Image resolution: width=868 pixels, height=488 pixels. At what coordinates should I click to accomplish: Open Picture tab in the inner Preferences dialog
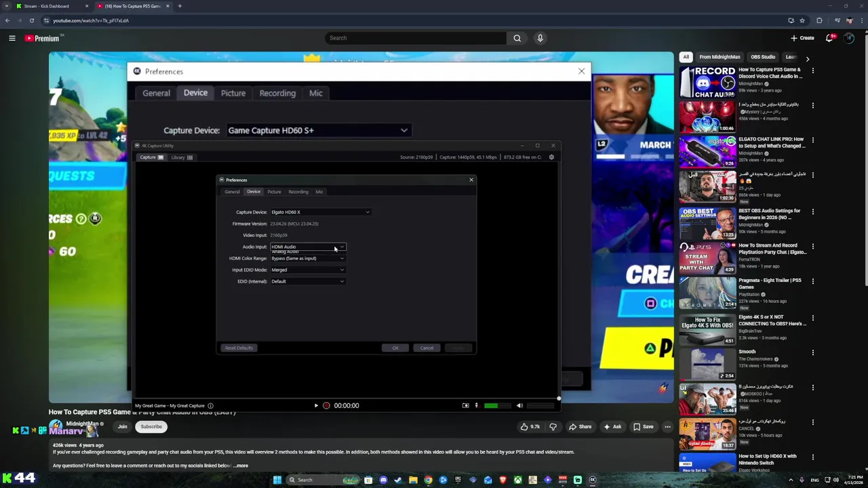274,192
